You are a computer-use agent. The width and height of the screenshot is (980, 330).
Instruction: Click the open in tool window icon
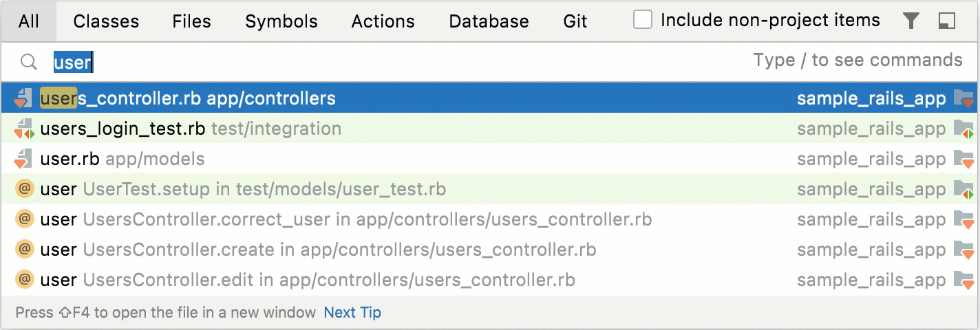tap(947, 21)
